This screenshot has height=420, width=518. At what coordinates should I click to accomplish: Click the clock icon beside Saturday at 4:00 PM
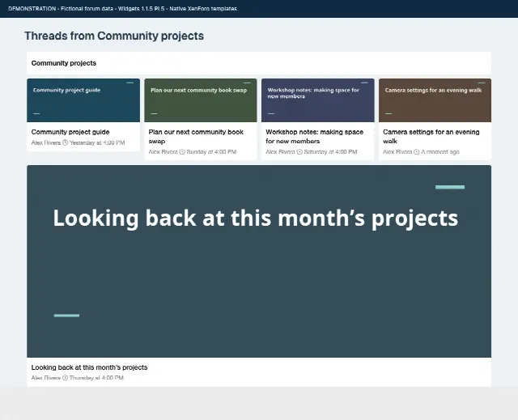(x=299, y=152)
